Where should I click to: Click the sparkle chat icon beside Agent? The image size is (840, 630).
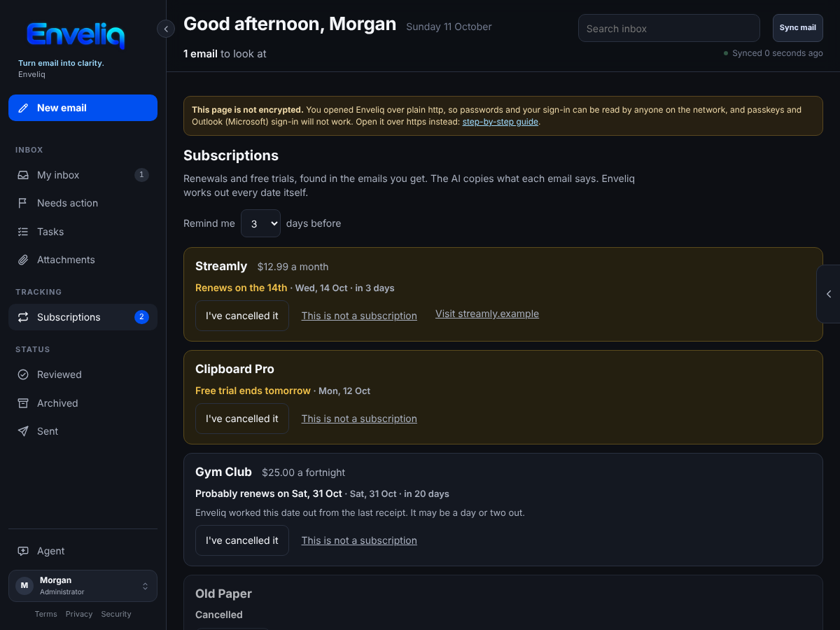point(23,551)
